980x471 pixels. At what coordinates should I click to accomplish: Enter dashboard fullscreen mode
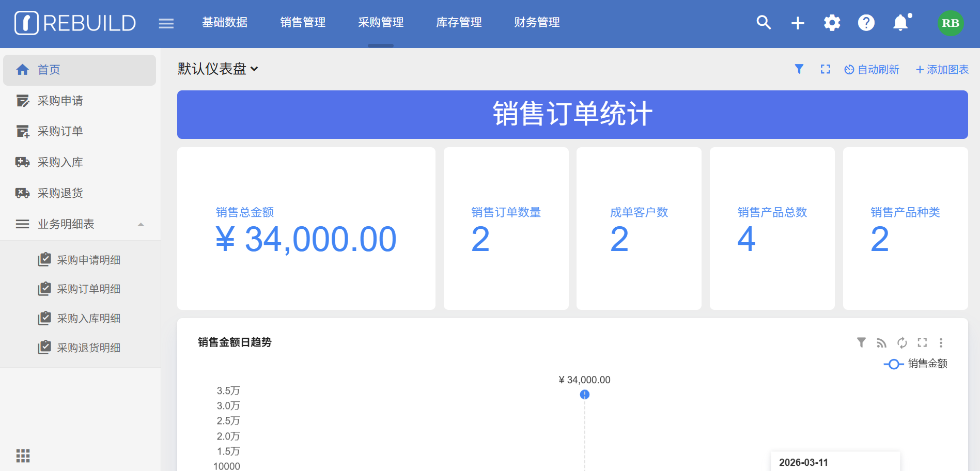(x=825, y=69)
